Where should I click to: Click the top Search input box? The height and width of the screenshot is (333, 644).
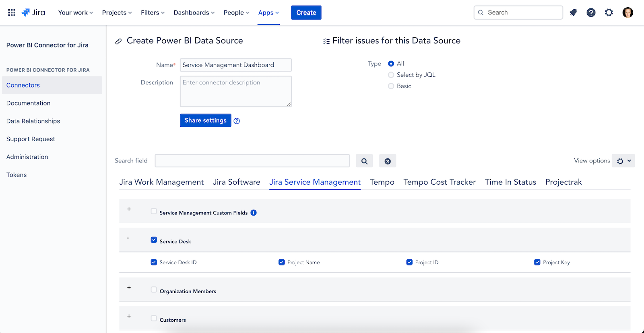click(x=518, y=12)
